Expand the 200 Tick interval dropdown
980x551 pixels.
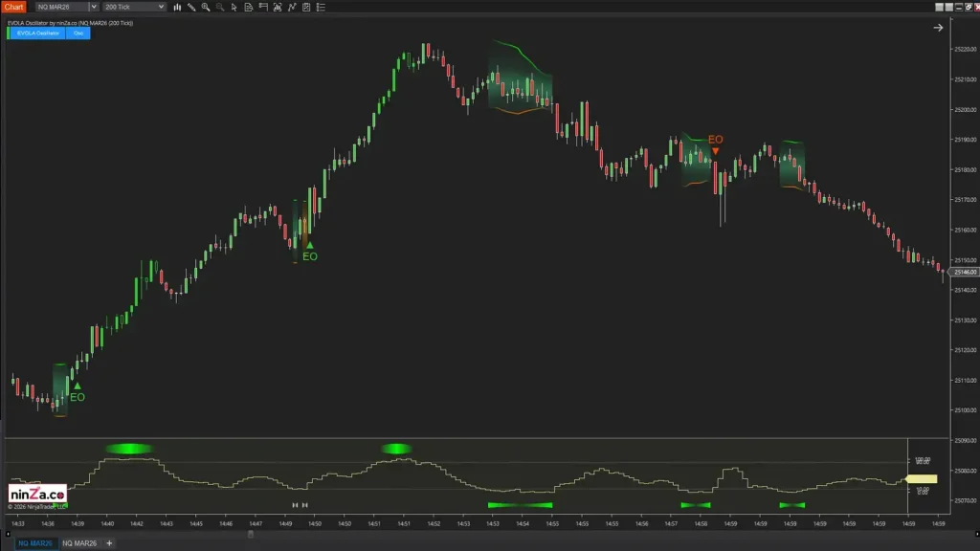point(160,7)
